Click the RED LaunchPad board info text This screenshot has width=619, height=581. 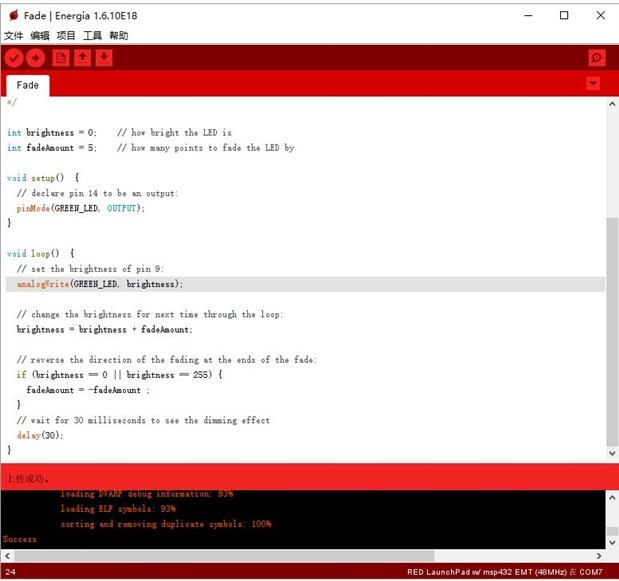[x=505, y=572]
